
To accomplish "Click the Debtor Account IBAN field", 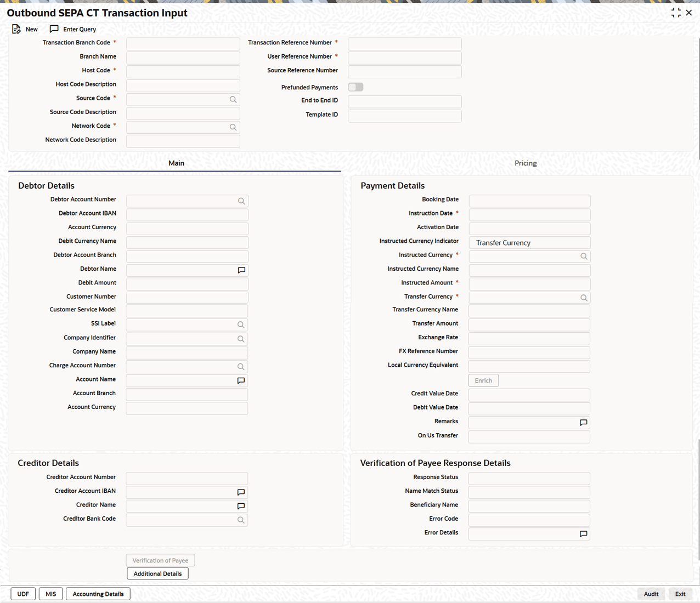I will click(188, 215).
